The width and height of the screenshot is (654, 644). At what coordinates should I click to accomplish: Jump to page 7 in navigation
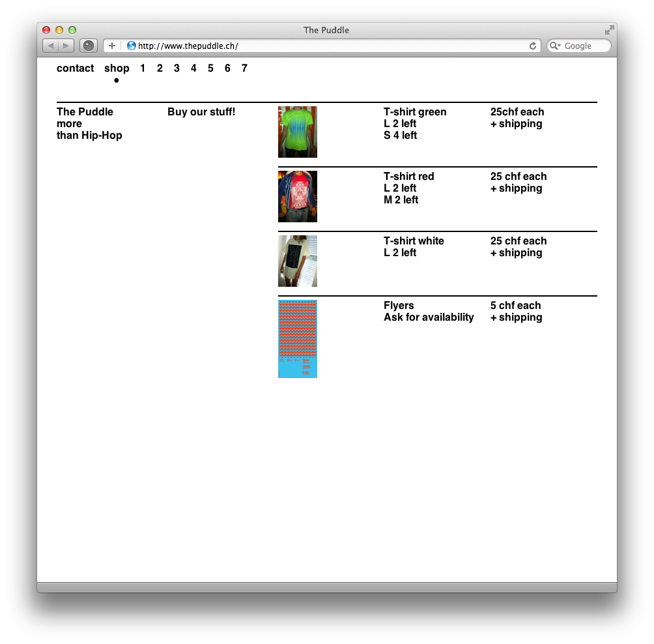(244, 68)
